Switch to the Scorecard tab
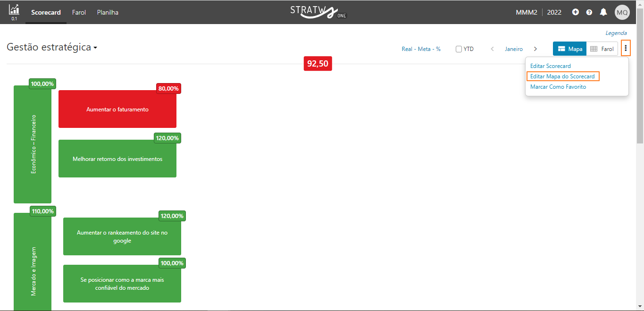Viewport: 644px width, 311px height. coord(46,12)
